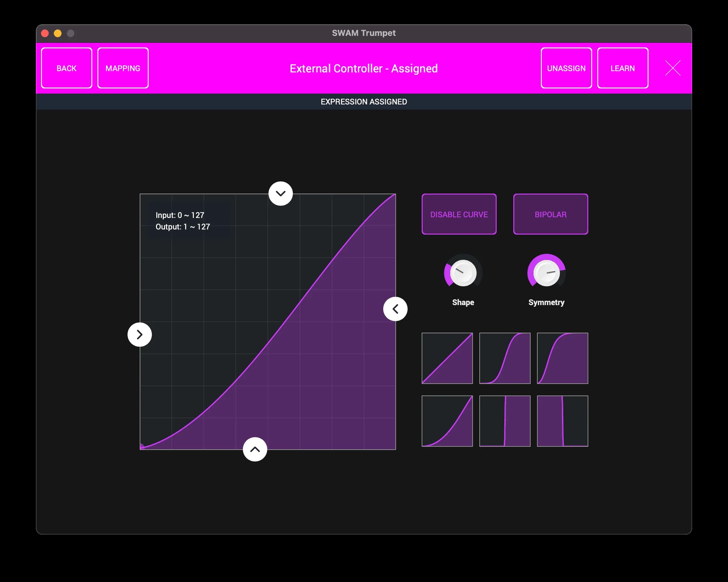Click the down chevron handle atop the curve
728x582 pixels.
pos(281,194)
